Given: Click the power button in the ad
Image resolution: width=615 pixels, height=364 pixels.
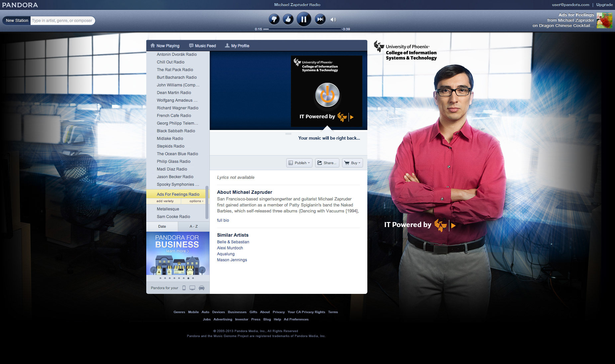Looking at the screenshot, I should 327,95.
